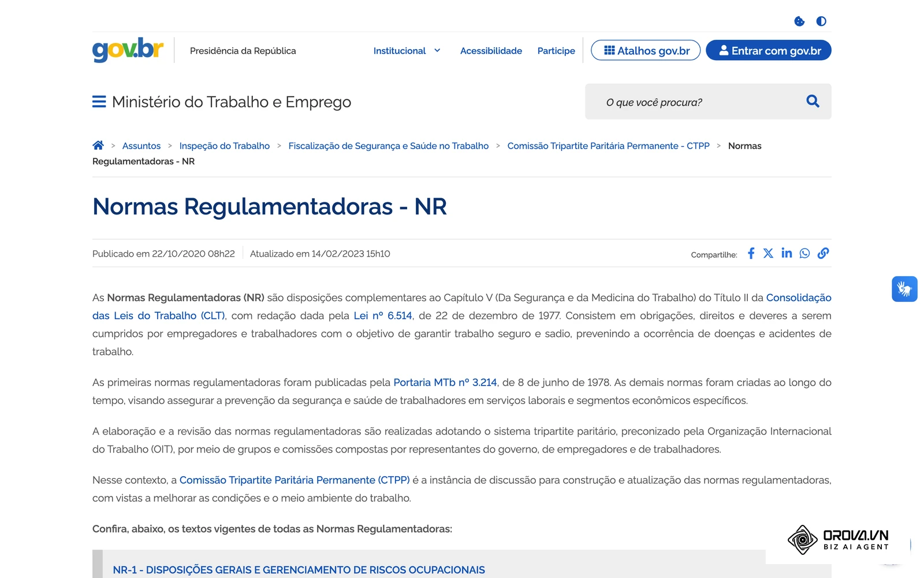Click the gov.br logo
The width and height of the screenshot is (924, 578).
coord(128,50)
